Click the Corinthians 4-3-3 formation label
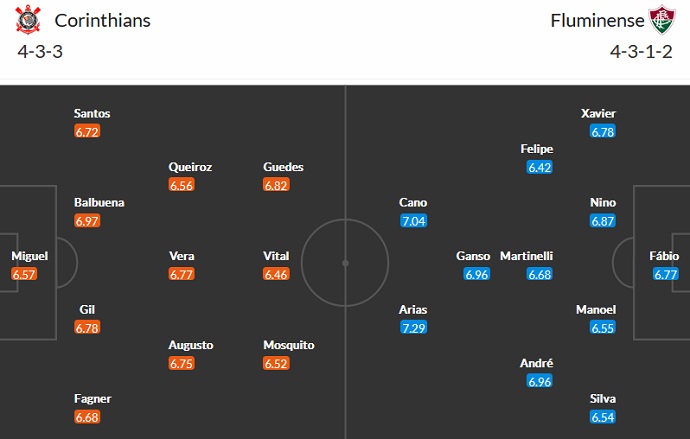 pos(40,53)
